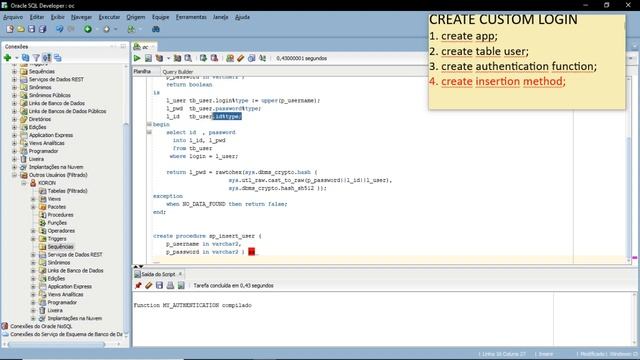Open the Editar menu

37,17
